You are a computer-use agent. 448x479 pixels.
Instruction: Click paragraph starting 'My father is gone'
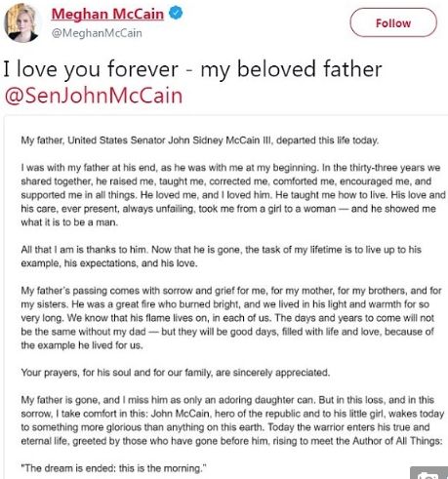pyautogui.click(x=232, y=420)
